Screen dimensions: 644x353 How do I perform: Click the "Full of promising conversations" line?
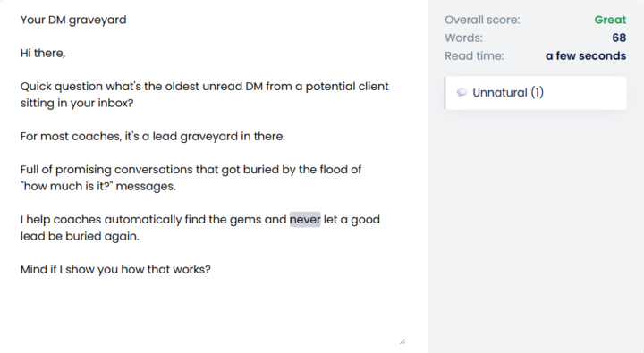191,170
